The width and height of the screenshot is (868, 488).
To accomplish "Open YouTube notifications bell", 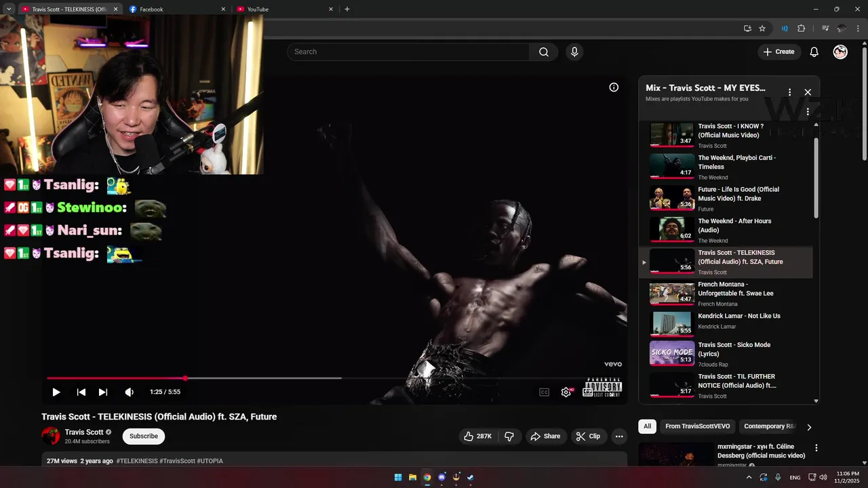I will (814, 52).
